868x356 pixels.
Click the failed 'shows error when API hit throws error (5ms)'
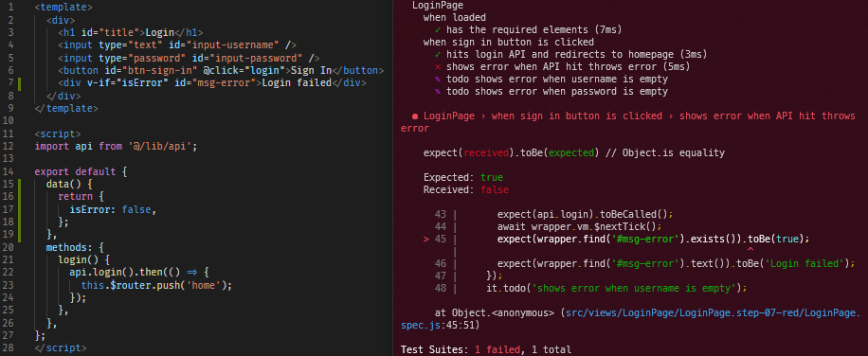563,67
